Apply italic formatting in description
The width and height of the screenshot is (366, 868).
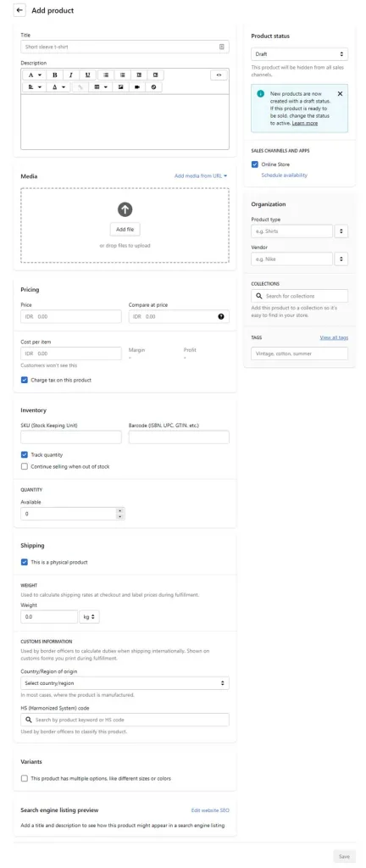tap(71, 75)
